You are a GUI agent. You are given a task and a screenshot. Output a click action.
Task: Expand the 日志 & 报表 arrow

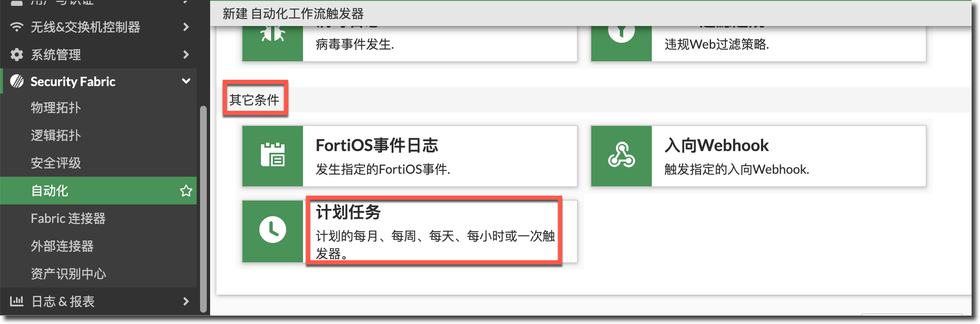coord(186,301)
